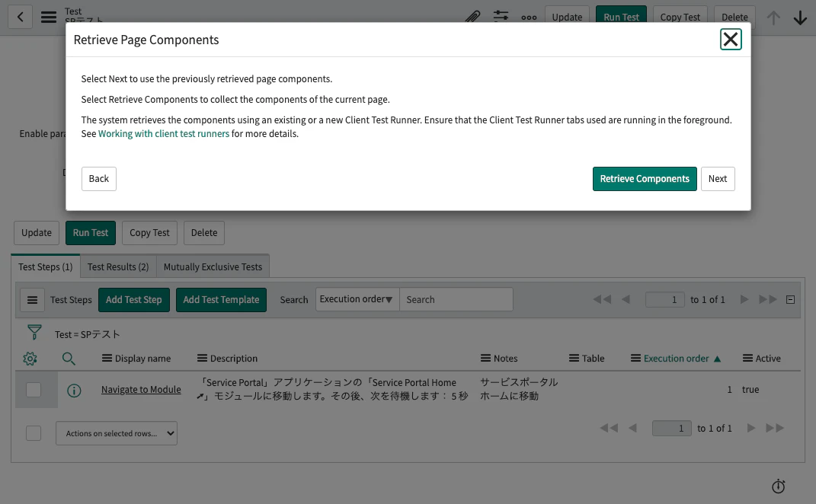Click the bottom Copy Test button

click(x=149, y=232)
